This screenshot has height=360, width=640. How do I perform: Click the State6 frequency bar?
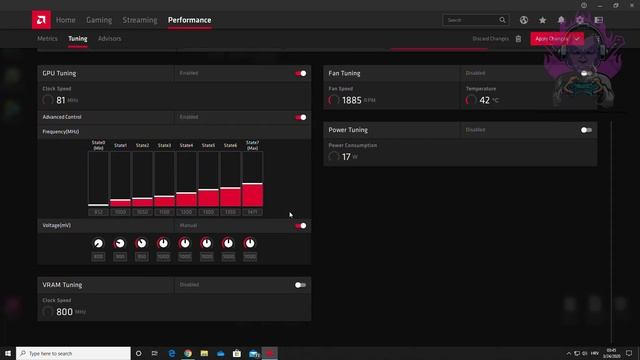tap(231, 179)
